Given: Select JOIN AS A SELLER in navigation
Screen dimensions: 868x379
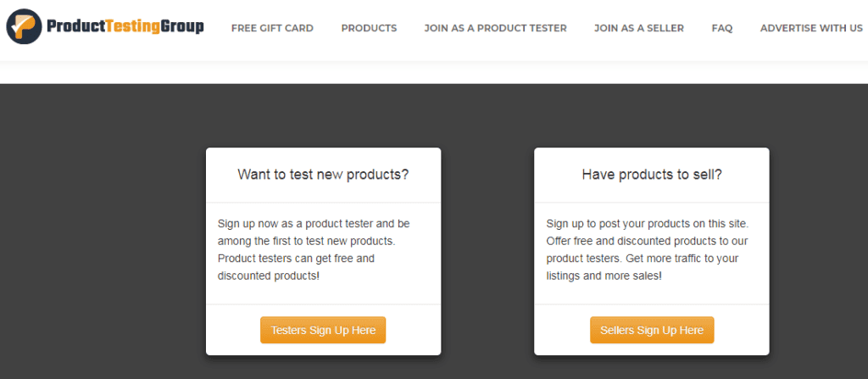Looking at the screenshot, I should 639,28.
